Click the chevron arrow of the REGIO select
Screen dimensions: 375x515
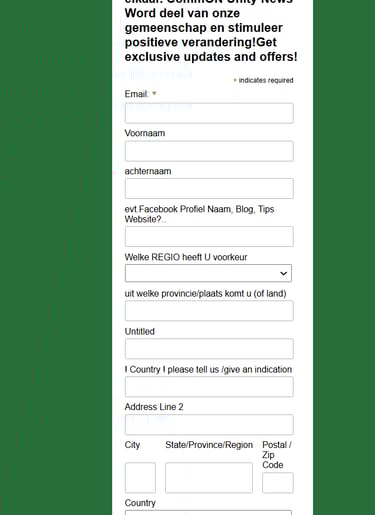coord(283,274)
